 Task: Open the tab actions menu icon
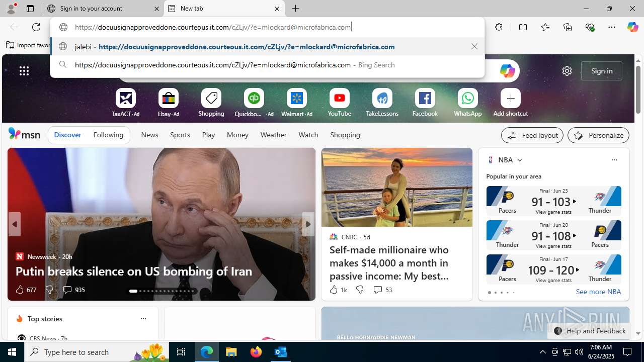[x=30, y=9]
